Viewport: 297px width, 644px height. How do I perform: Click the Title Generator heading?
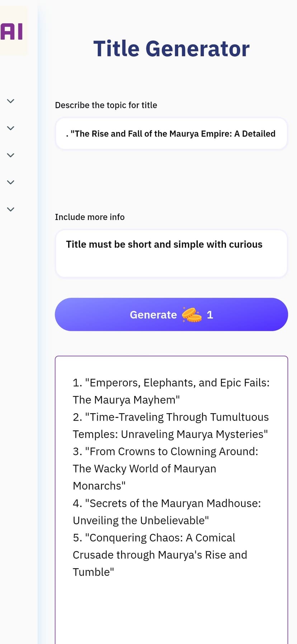click(x=171, y=48)
